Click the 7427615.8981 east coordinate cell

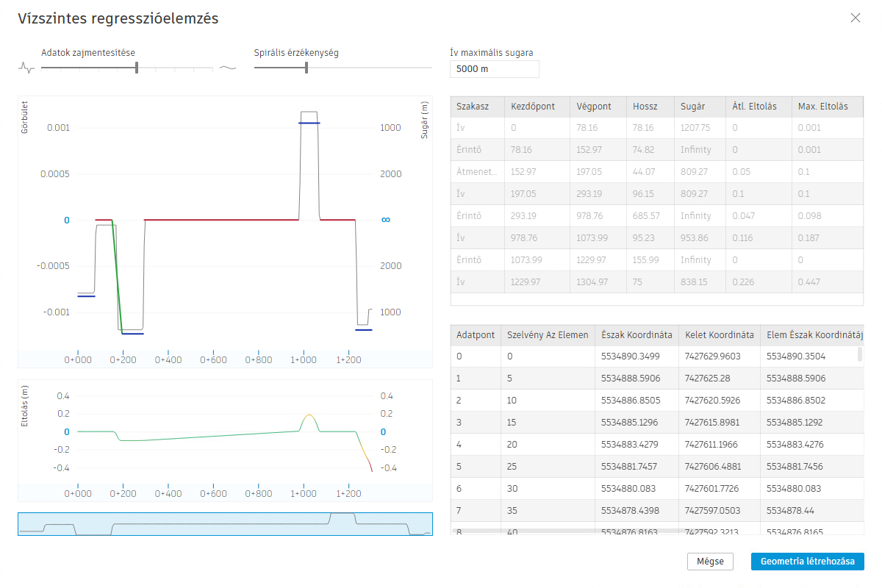coord(720,423)
